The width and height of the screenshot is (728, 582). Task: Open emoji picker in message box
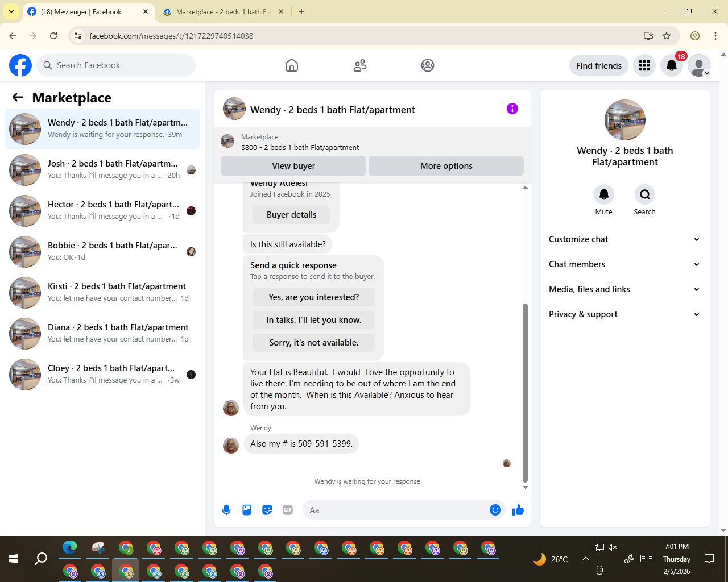[x=495, y=510]
